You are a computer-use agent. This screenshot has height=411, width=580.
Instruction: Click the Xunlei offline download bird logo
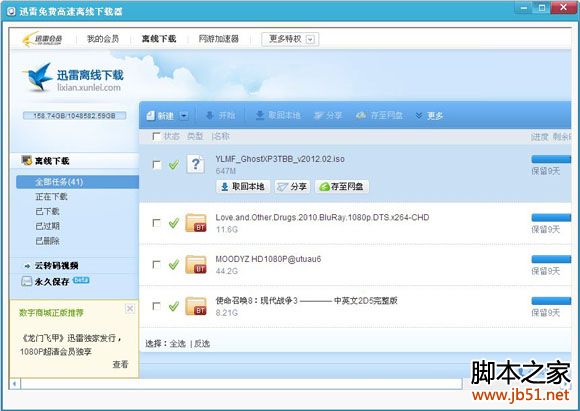click(38, 77)
